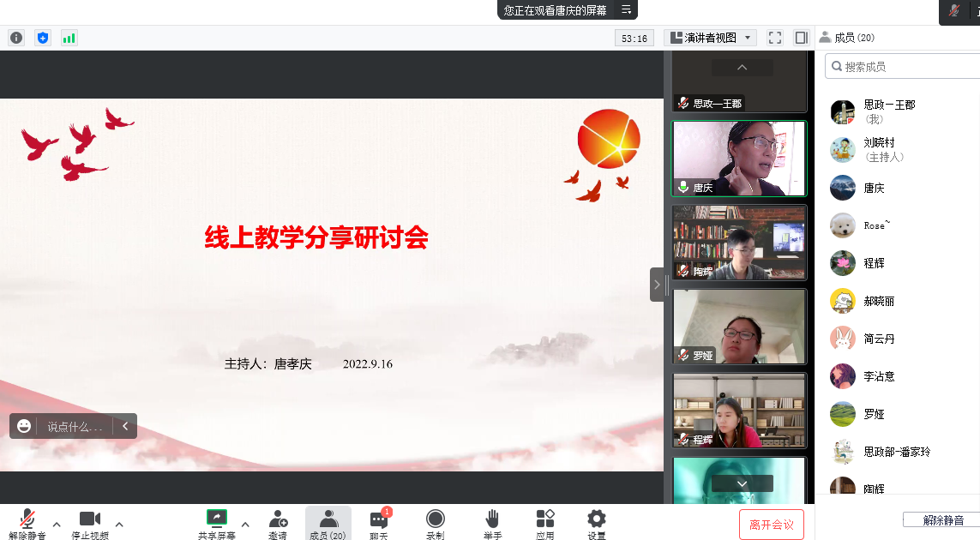
Task: Toggle the members panel button
Action: (x=328, y=523)
